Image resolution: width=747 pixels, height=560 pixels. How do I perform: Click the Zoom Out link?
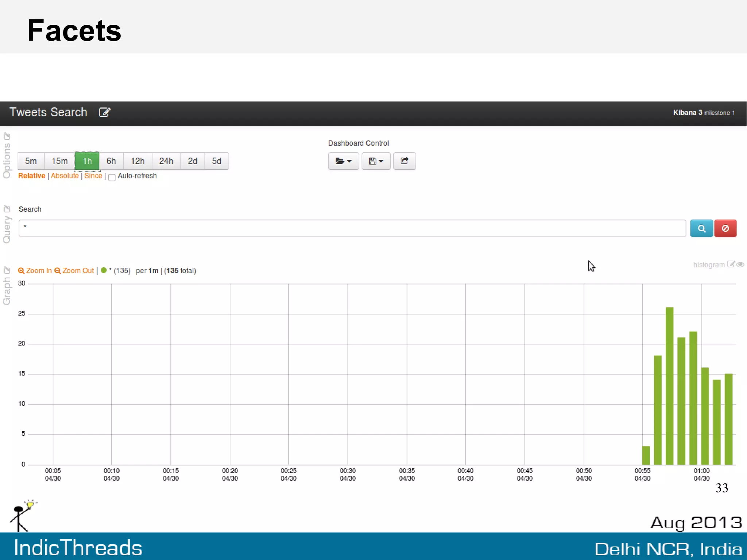74,271
